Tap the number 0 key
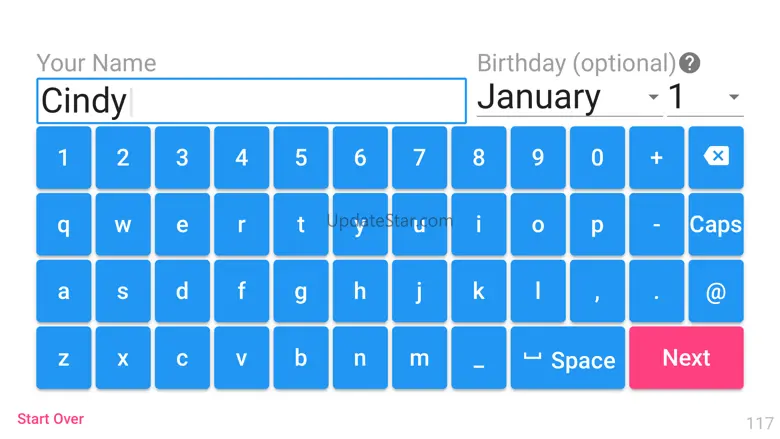Image resolution: width=780 pixels, height=439 pixels. [597, 157]
